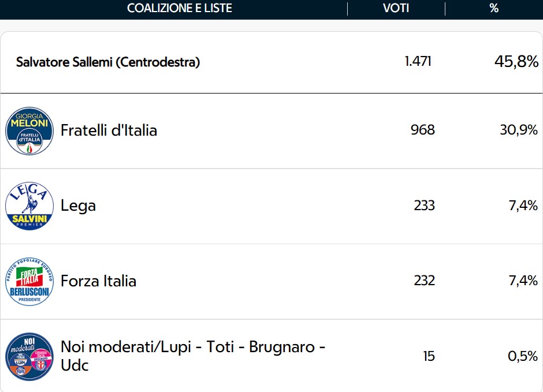Viewport: 543px width, 392px height.
Task: Click the Noi moderati party logo
Action: pos(29,356)
